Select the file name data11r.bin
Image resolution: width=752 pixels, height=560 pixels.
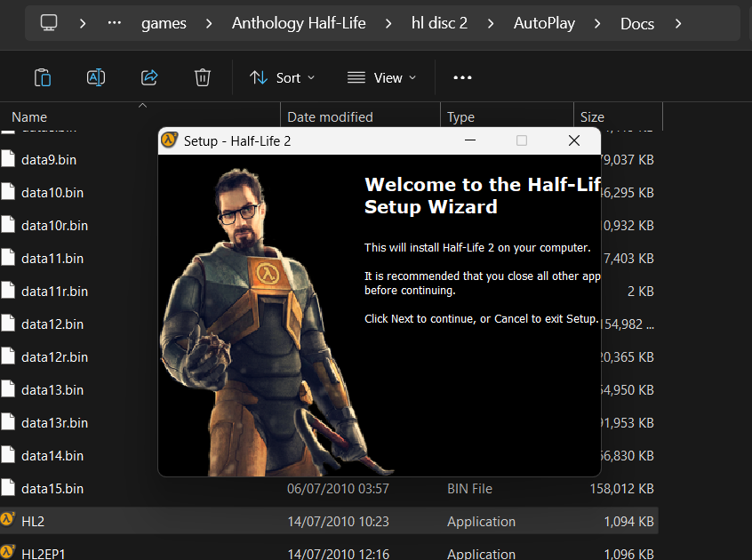55,292
